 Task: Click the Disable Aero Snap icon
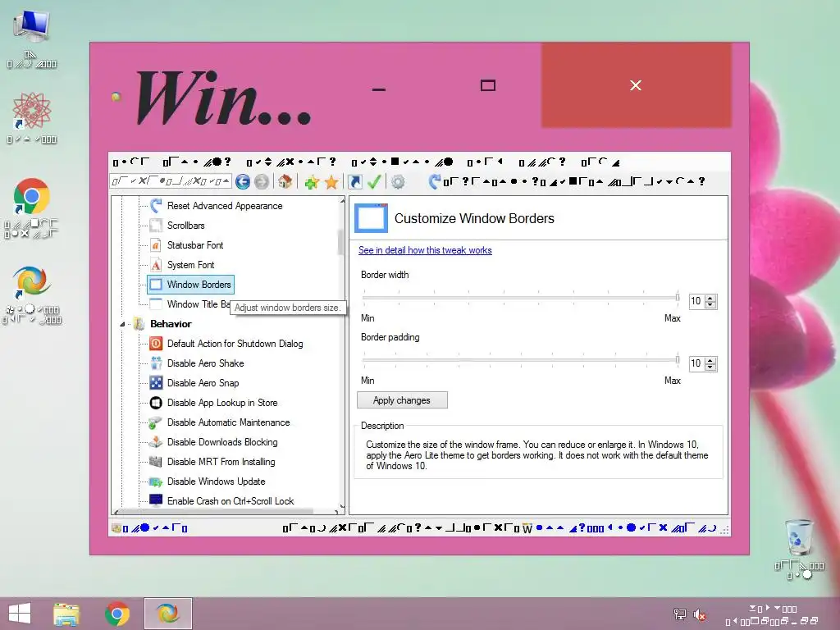point(156,383)
